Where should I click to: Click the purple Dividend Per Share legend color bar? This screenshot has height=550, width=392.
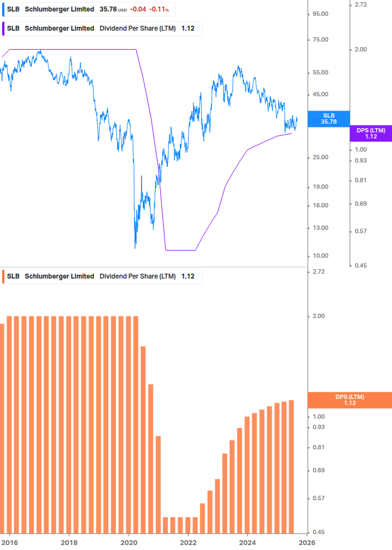tap(3, 28)
